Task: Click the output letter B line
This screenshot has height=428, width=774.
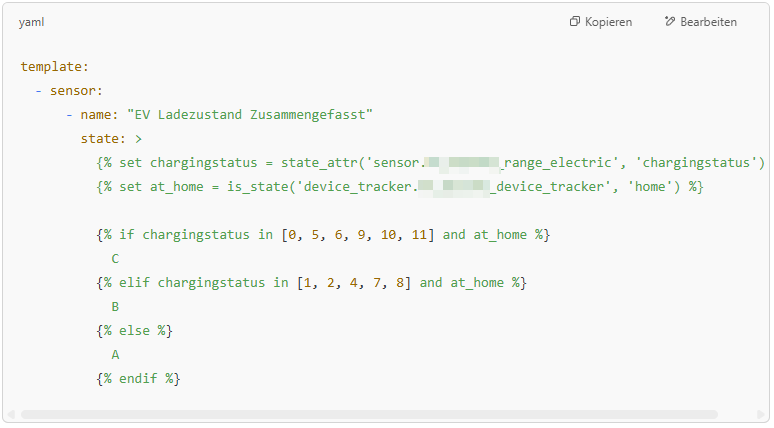Action: 116,307
